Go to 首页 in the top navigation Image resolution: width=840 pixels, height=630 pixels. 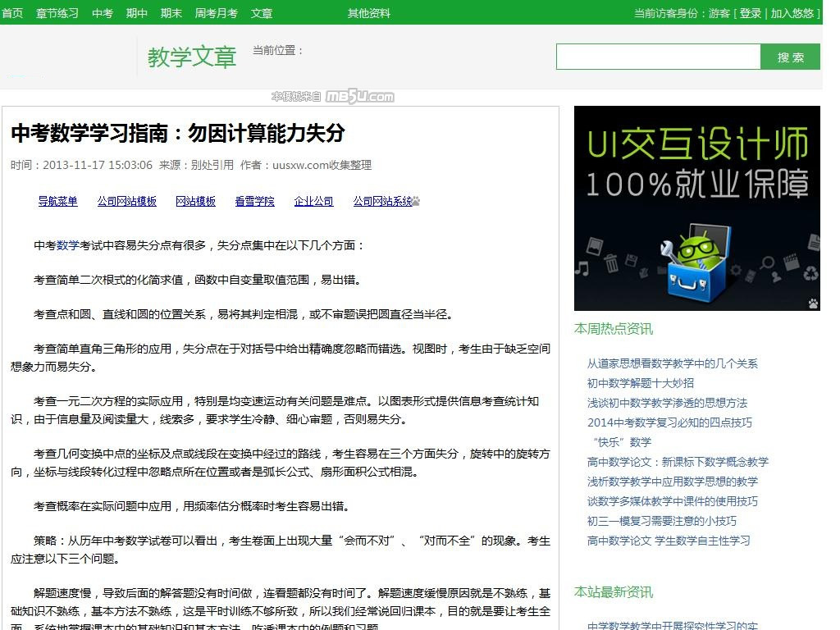tap(12, 13)
